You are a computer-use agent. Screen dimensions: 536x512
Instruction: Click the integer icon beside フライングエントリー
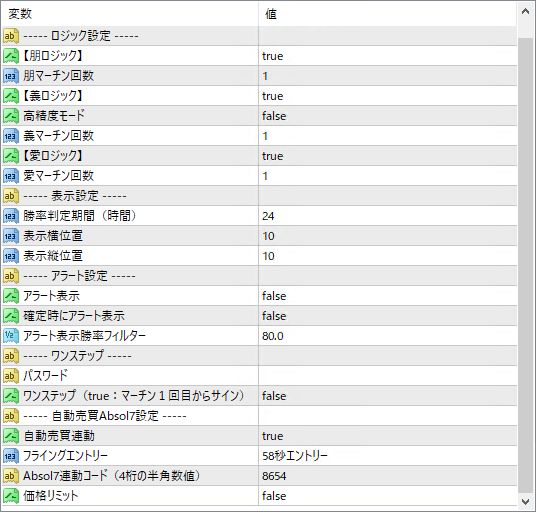pyautogui.click(x=11, y=456)
